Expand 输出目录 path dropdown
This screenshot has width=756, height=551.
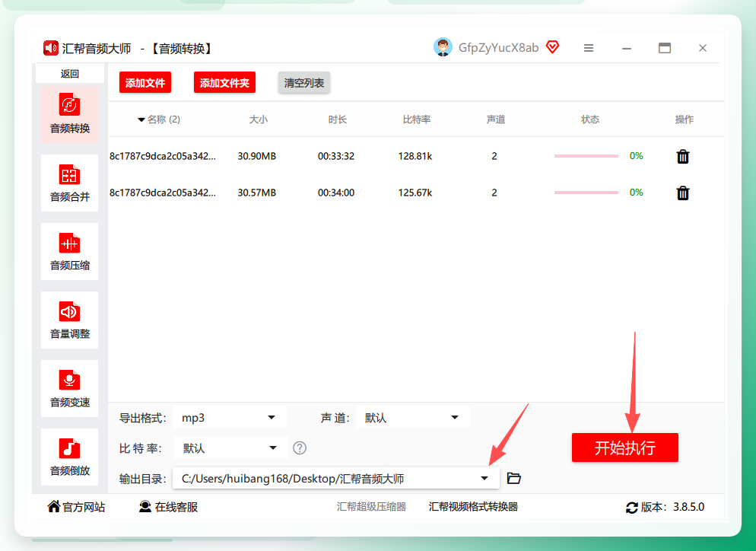(336, 479)
